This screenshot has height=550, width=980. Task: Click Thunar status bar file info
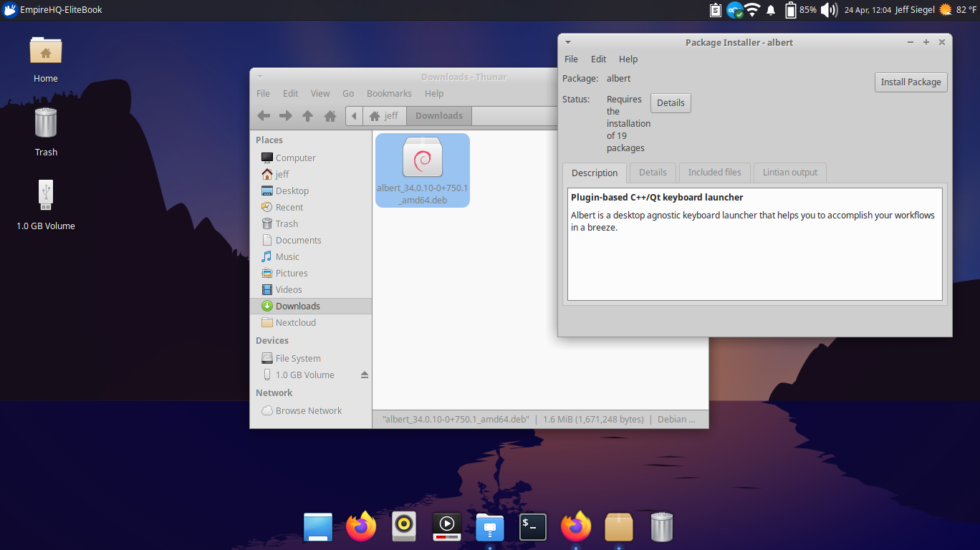(539, 419)
